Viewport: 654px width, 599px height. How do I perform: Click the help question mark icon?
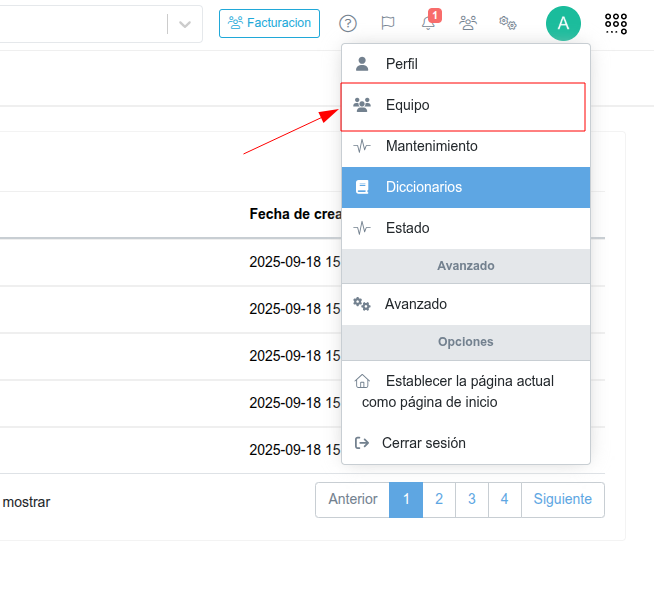(x=348, y=23)
